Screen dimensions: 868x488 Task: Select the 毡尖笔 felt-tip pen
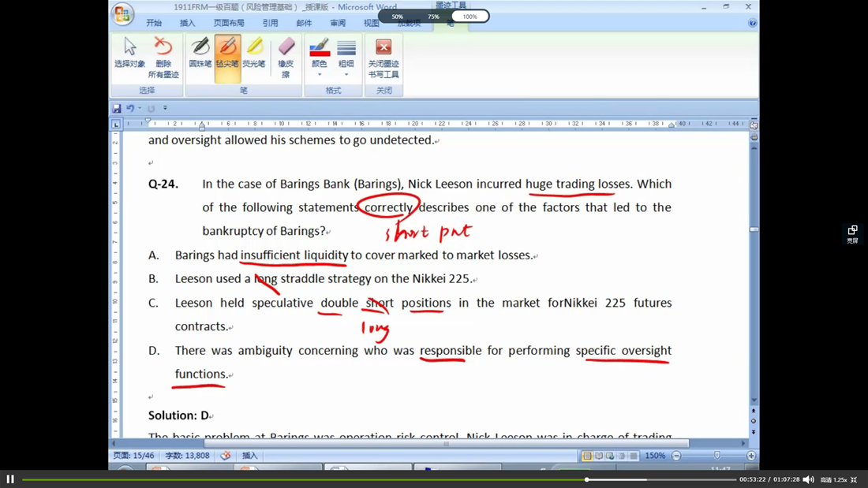coord(227,58)
